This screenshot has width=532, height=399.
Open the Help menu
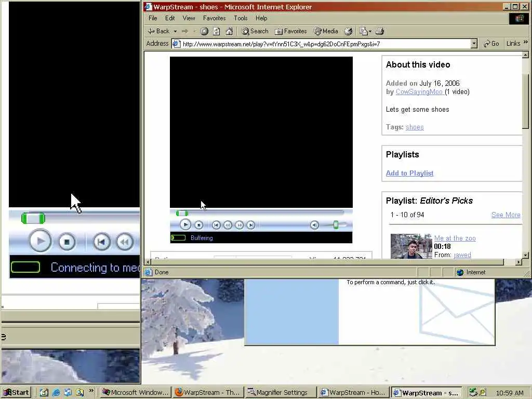click(x=261, y=18)
